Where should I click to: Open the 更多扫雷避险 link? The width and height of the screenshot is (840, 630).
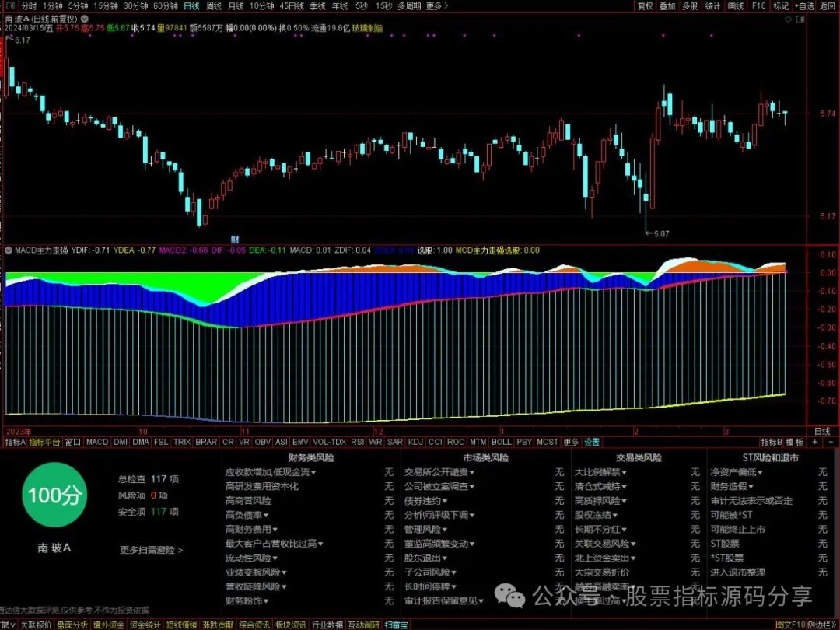tap(152, 550)
